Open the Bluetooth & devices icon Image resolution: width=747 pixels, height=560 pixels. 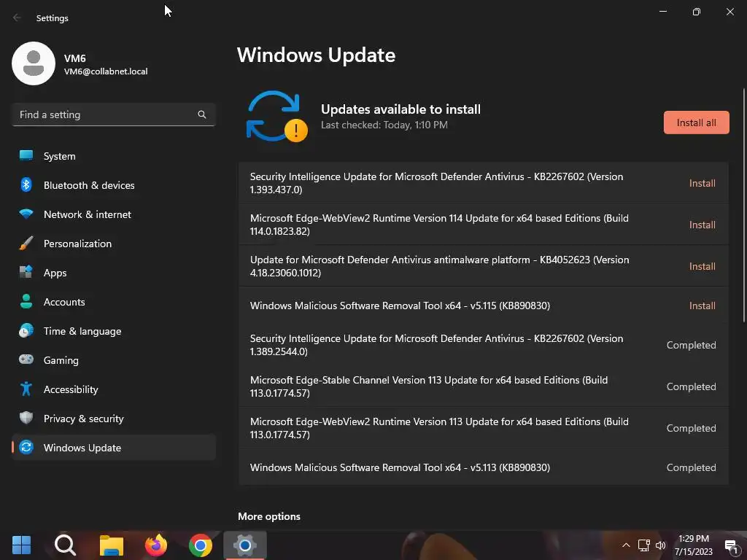(26, 184)
